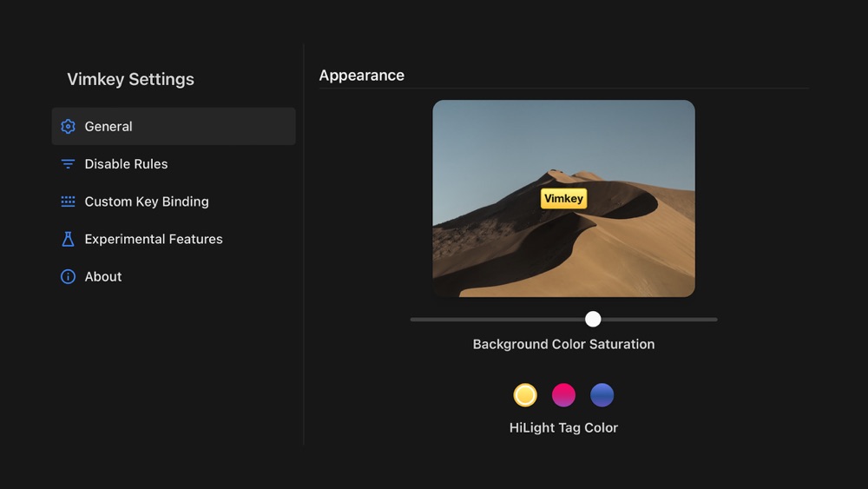Show the About page
This screenshot has height=489, width=868.
pyautogui.click(x=174, y=276)
